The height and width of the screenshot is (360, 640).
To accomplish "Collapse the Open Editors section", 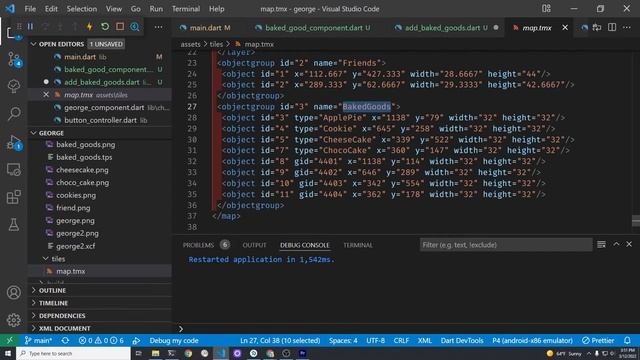I will (x=34, y=44).
